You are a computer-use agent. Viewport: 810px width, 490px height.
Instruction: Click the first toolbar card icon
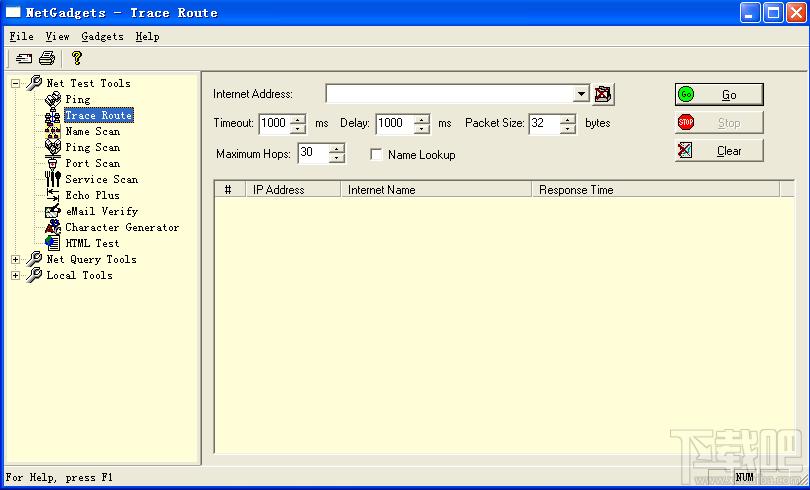click(x=24, y=58)
